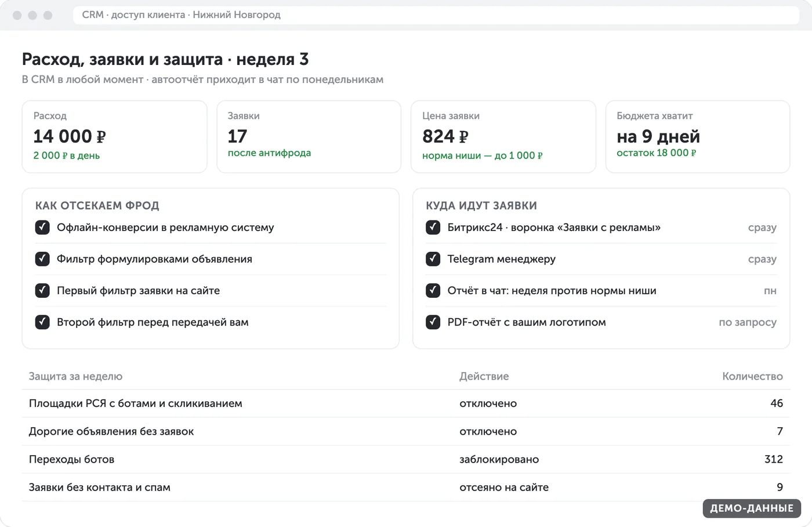The image size is (812, 527).
Task: Click сразу label in the Битрикс24 row
Action: pos(762,228)
